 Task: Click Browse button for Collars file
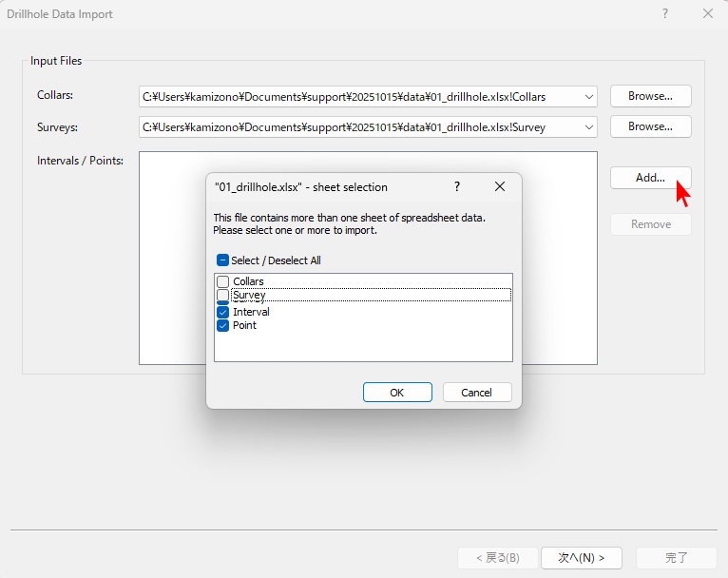point(650,96)
